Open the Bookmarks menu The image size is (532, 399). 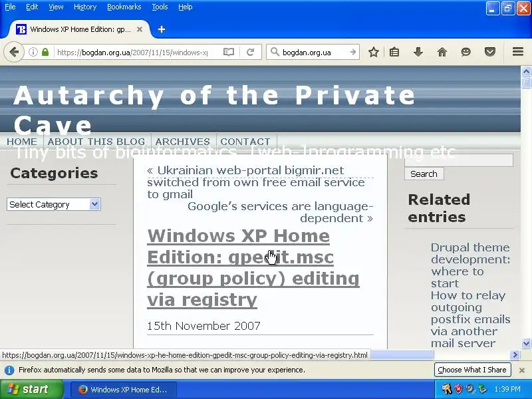click(124, 7)
